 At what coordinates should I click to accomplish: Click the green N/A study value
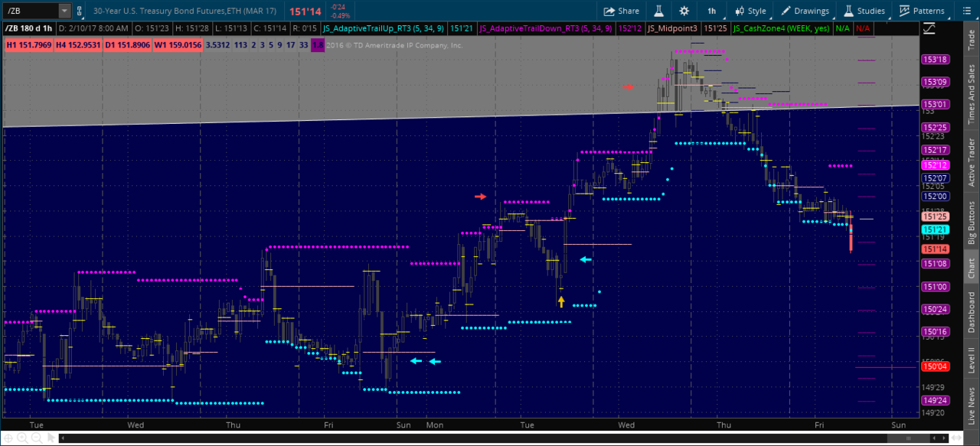843,28
